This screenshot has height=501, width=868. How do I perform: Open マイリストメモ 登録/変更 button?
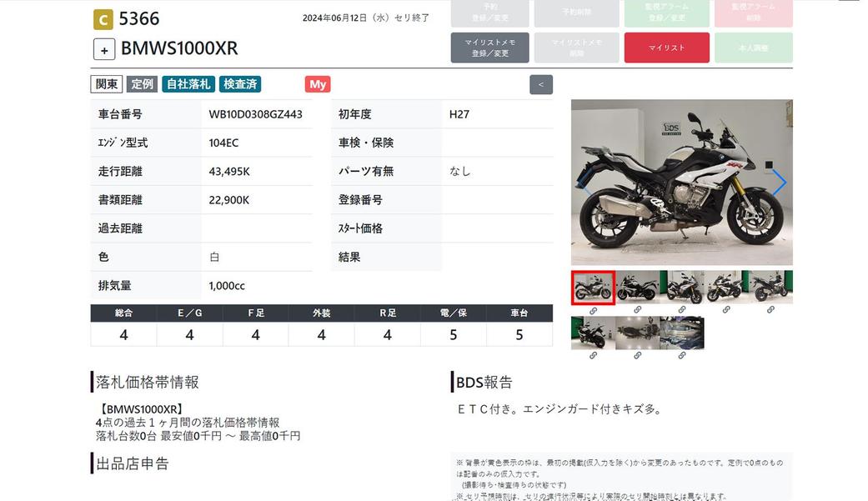[x=490, y=48]
